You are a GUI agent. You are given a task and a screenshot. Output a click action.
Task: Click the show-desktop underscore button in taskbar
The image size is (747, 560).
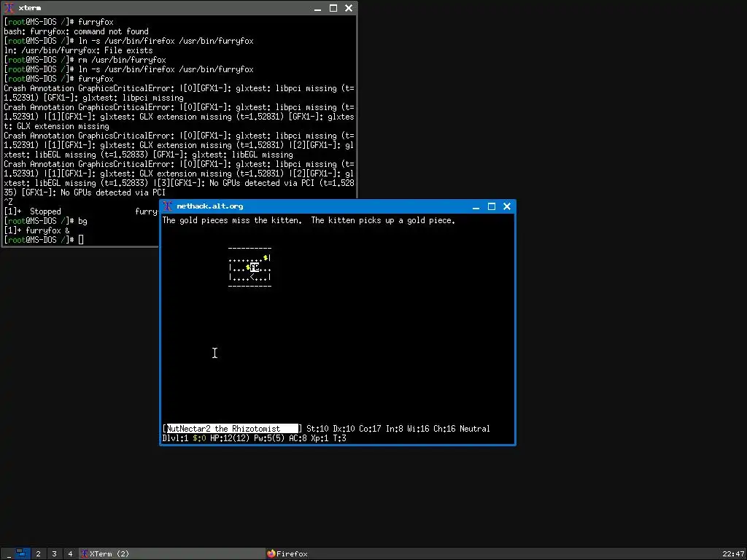click(x=9, y=553)
